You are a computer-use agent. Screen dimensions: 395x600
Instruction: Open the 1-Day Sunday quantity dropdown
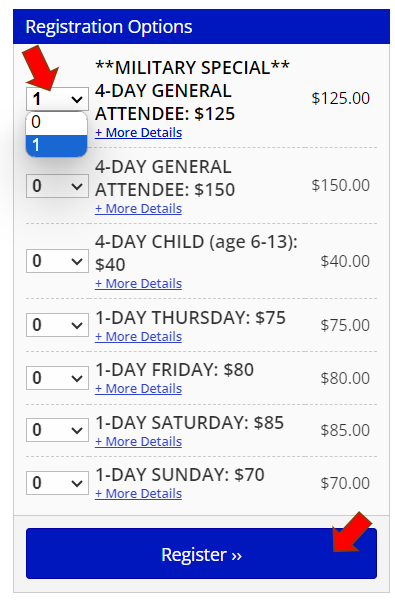pyautogui.click(x=57, y=483)
